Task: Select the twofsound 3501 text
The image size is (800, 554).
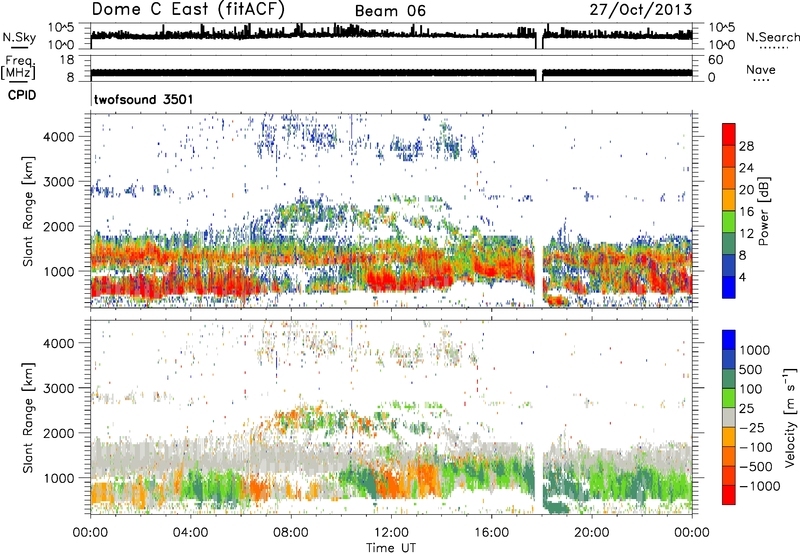Action: point(143,99)
